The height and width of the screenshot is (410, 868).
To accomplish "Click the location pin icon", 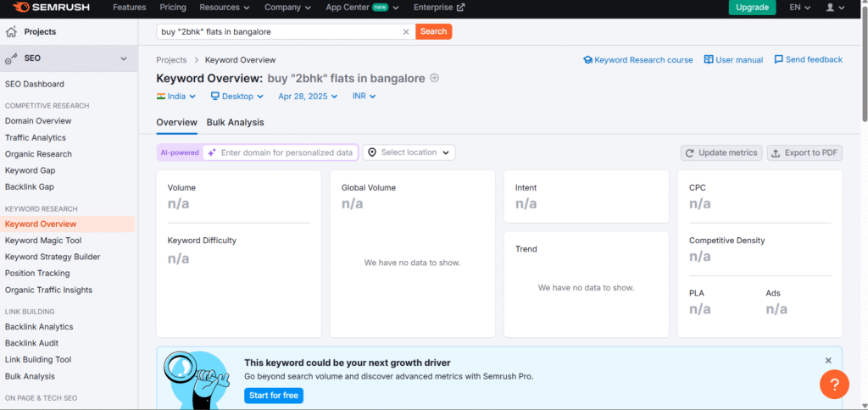I will 372,152.
